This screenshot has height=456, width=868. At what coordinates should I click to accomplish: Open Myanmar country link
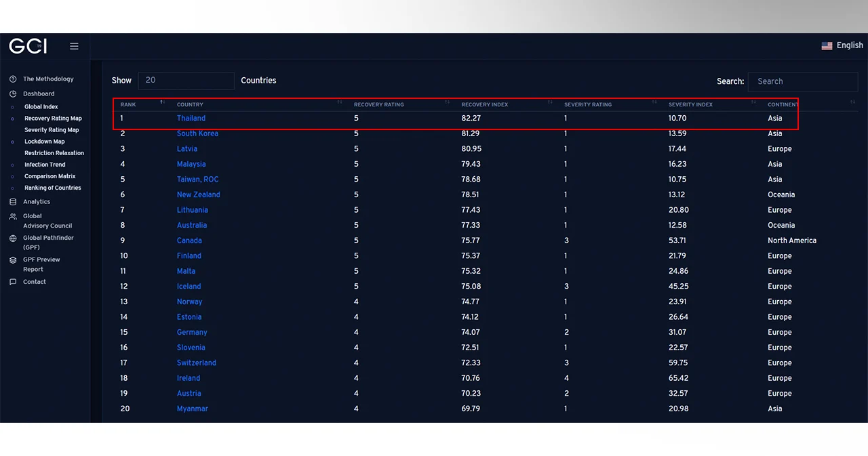click(193, 409)
